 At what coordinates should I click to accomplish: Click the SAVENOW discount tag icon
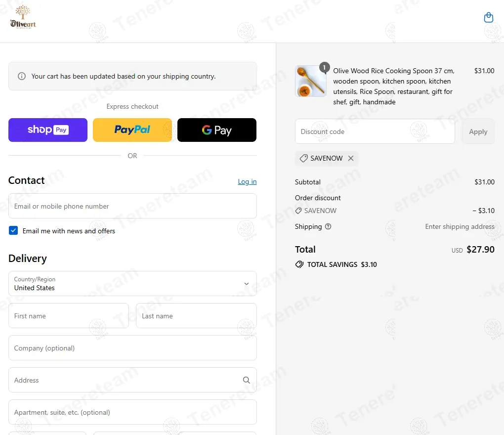[x=303, y=158]
